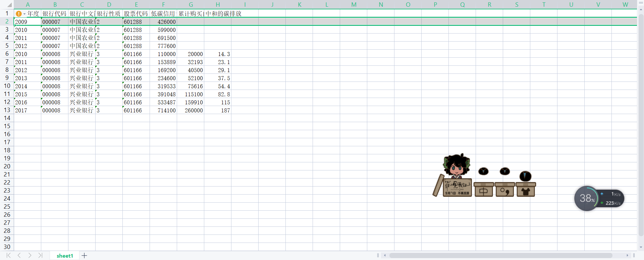The image size is (644, 260).
Task: Select column P header
Action: coord(435,5)
